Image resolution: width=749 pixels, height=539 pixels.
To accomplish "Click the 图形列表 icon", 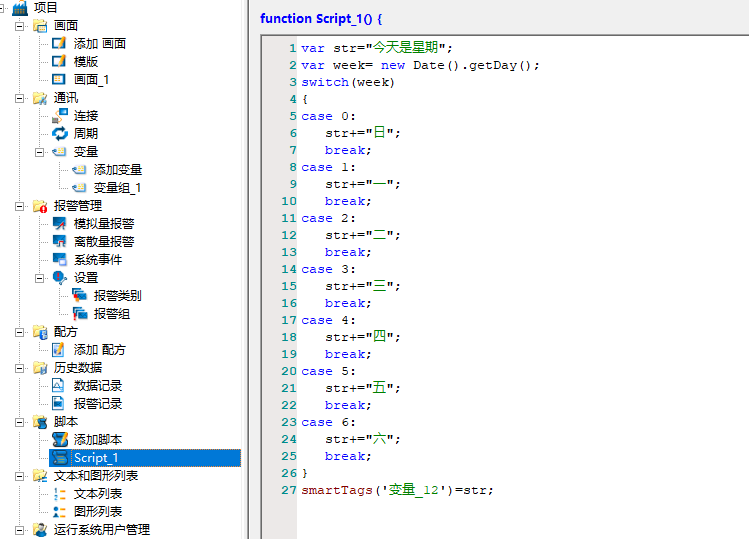I will 59,512.
